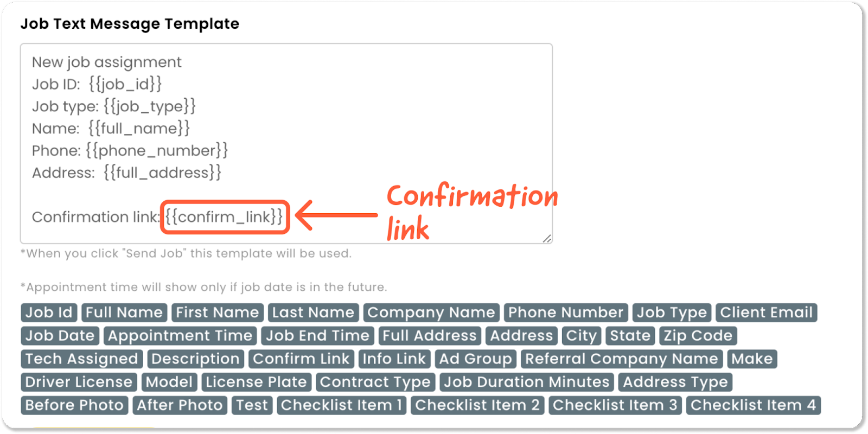This screenshot has width=868, height=434.
Task: Select the Tech Assigned tag
Action: [82, 359]
